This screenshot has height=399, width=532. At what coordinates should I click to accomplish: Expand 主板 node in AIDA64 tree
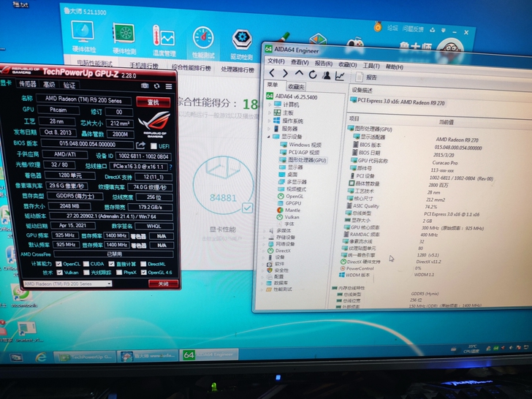[270, 113]
